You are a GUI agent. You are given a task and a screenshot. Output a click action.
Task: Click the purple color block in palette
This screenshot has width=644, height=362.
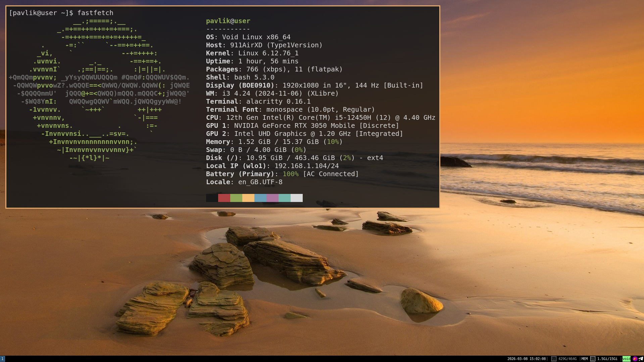point(272,198)
